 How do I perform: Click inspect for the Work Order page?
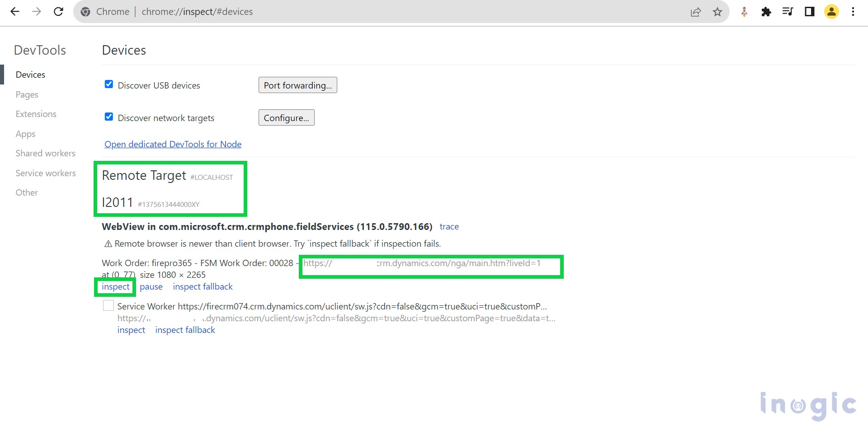pos(115,286)
